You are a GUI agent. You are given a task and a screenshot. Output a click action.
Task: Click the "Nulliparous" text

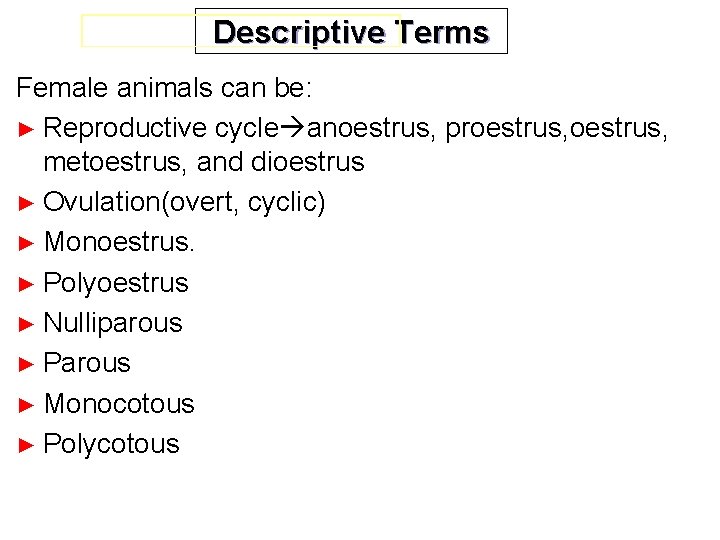point(113,323)
